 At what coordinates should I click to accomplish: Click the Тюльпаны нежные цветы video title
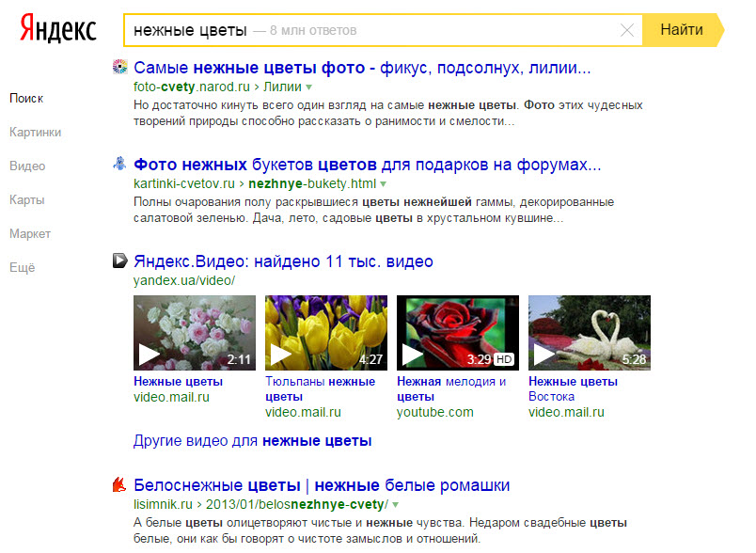click(320, 389)
